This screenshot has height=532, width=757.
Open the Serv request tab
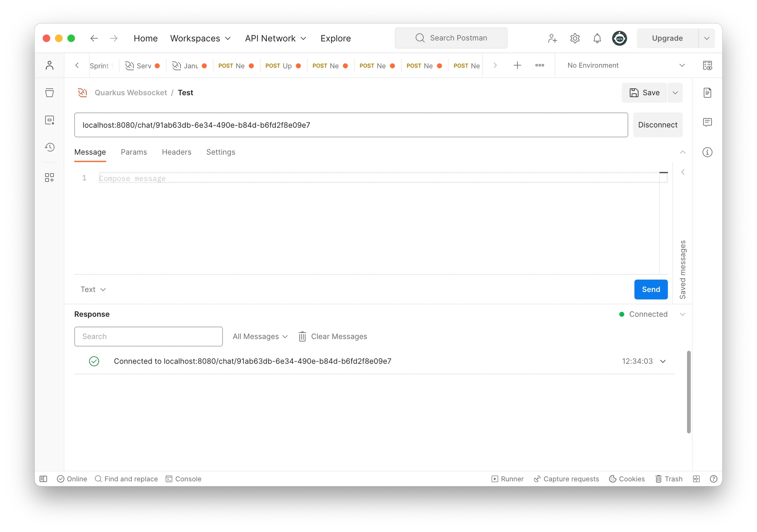click(x=142, y=65)
